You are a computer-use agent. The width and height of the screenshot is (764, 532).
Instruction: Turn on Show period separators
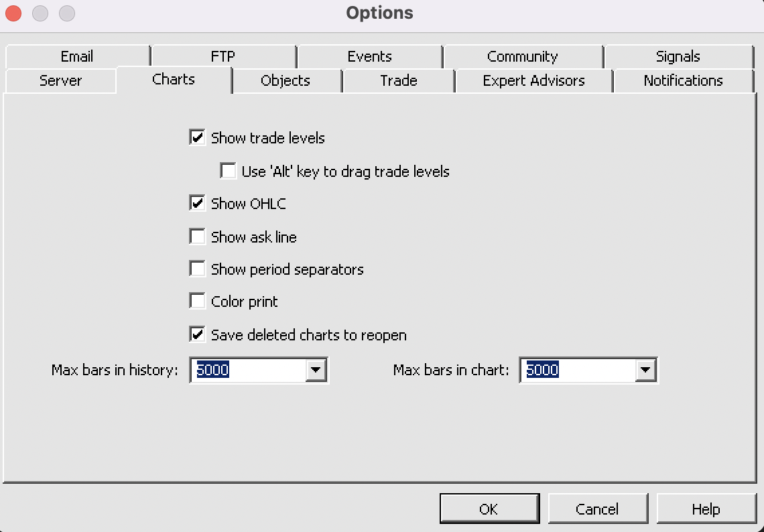click(198, 269)
